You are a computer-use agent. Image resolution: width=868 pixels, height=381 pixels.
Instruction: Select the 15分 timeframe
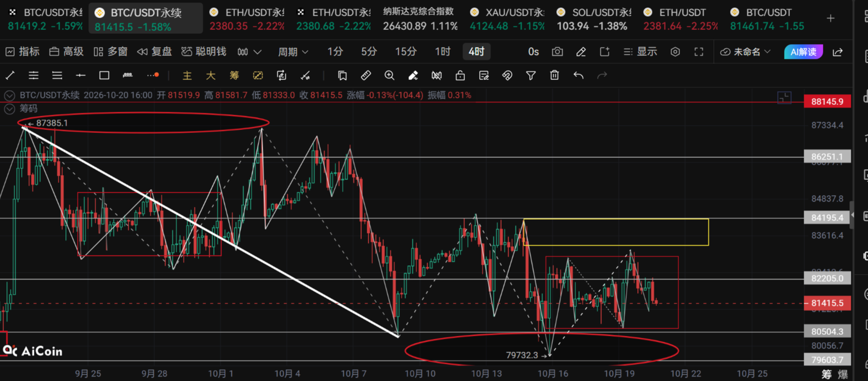point(406,52)
